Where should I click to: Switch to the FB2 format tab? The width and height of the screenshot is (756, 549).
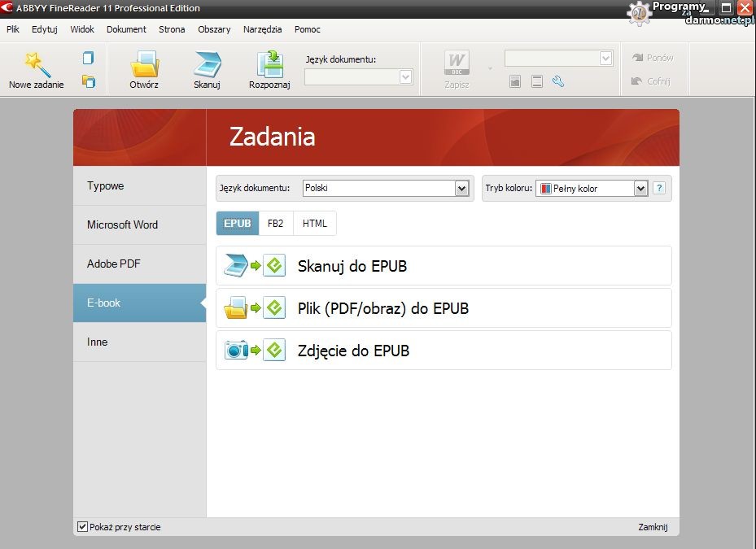pyautogui.click(x=276, y=224)
